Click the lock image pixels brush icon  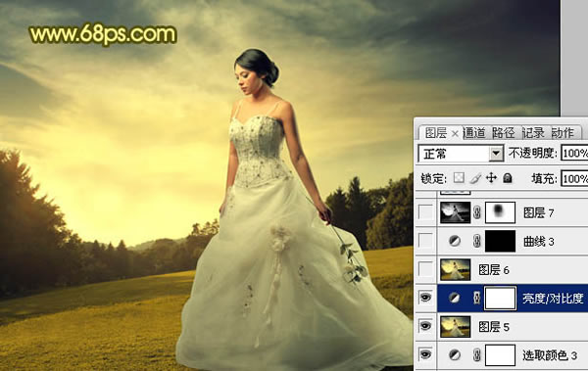coord(475,178)
